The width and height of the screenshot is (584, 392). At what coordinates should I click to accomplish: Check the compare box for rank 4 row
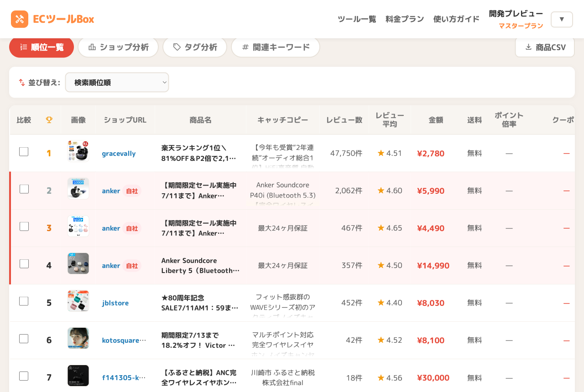tap(24, 264)
